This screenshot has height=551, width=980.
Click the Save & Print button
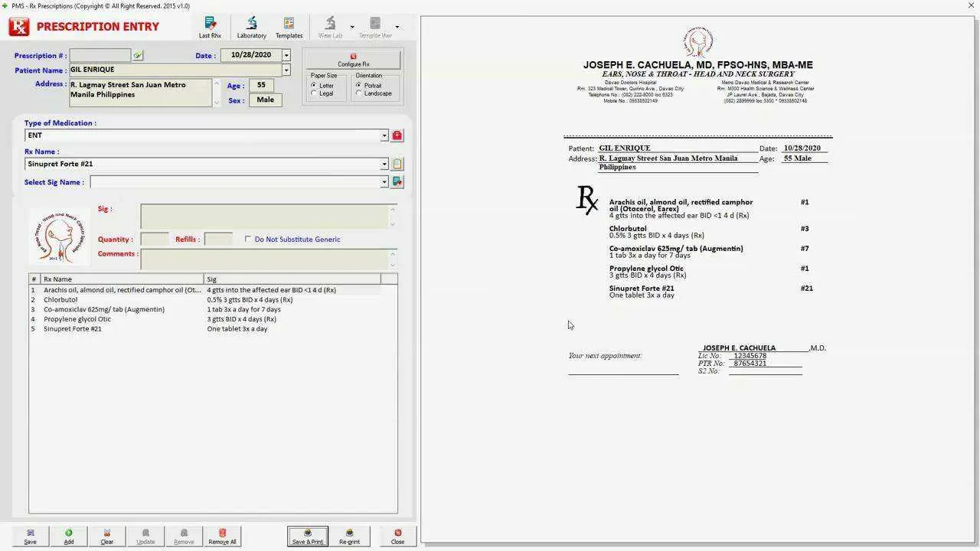[308, 536]
